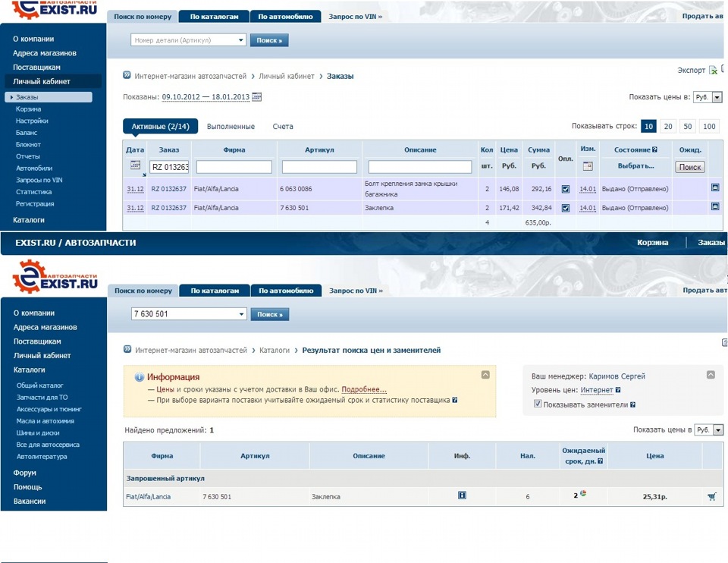Screen dimensions: 728x563
Task: Click Каталоги breadcrumb link on results page
Action: (x=275, y=350)
